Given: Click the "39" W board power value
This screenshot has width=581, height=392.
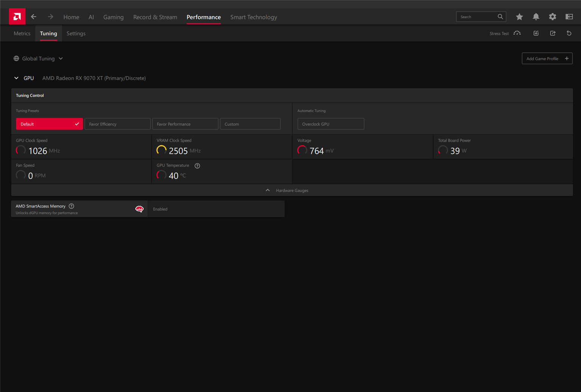Looking at the screenshot, I should click(x=455, y=151).
